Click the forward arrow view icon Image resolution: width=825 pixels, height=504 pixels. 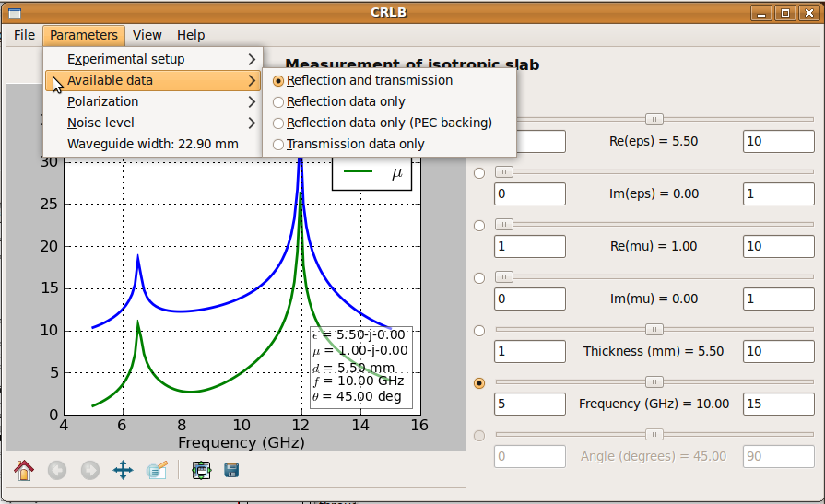point(89,470)
